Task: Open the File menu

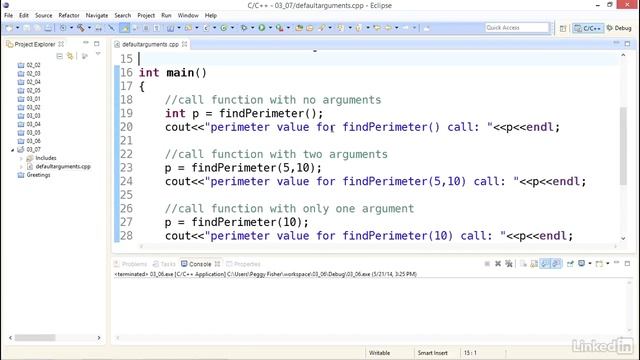Action: (8, 16)
